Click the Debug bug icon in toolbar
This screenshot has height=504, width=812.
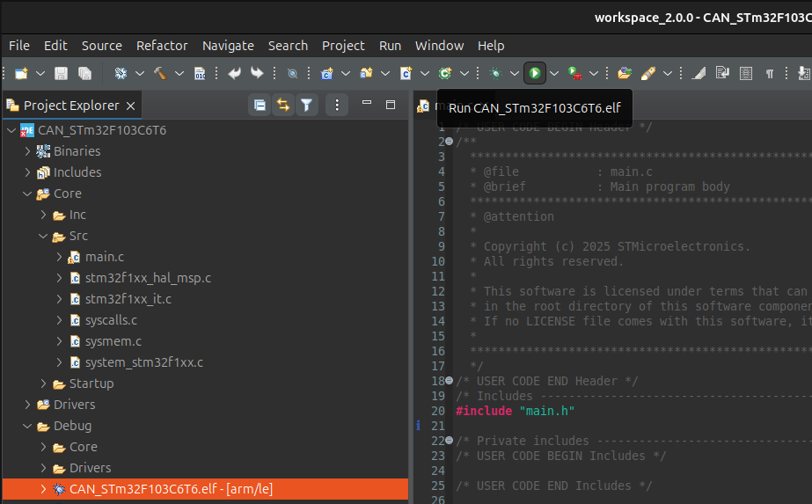tap(495, 73)
